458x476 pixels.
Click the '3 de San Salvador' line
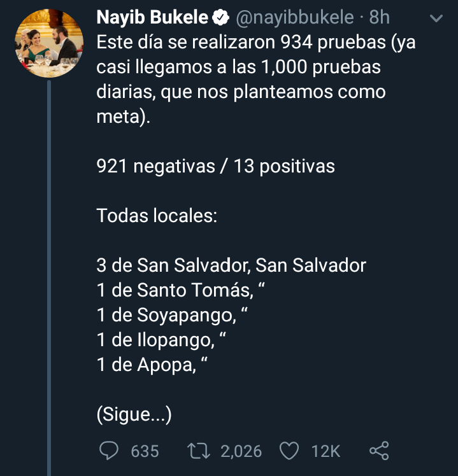pos(231,265)
